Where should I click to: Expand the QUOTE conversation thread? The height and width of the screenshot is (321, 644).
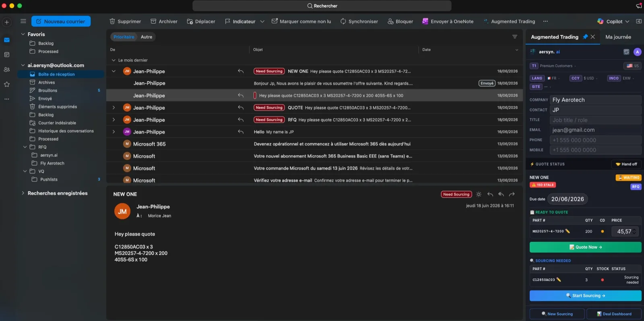point(114,108)
